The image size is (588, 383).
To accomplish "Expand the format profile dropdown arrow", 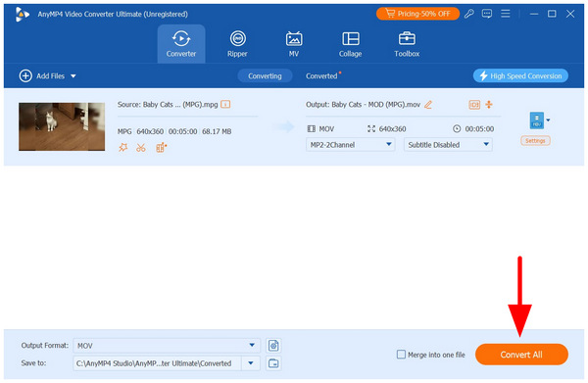I will point(548,120).
